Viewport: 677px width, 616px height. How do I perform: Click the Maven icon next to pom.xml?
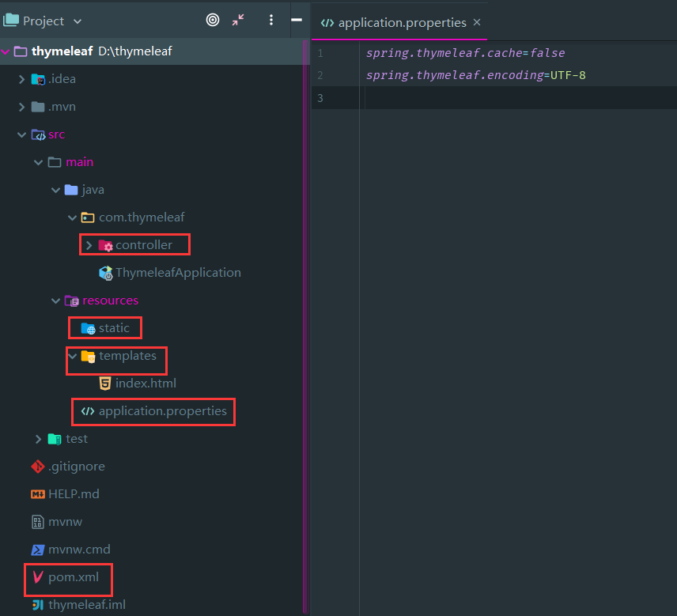(x=38, y=576)
